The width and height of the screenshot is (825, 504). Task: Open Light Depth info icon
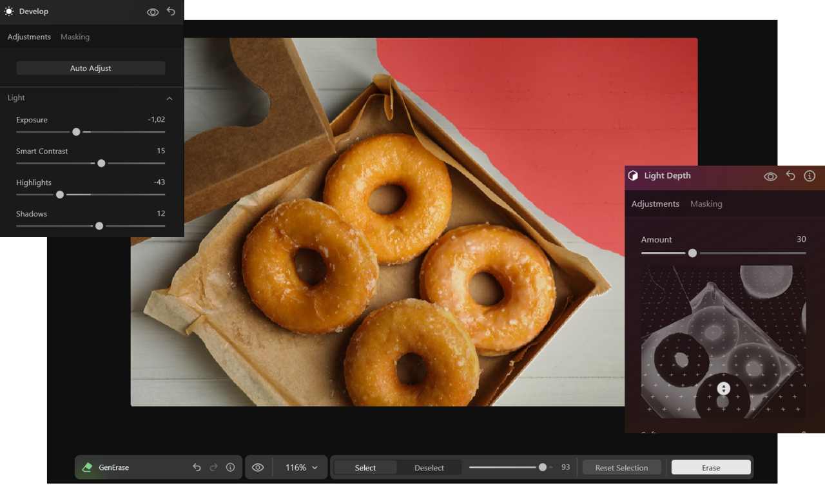coord(810,176)
